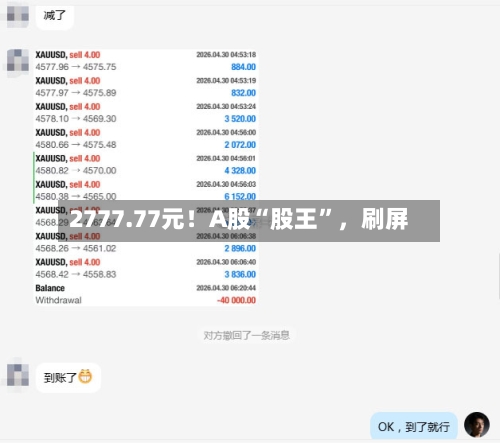Click price range 4577.97 → 4575.89

76,93
